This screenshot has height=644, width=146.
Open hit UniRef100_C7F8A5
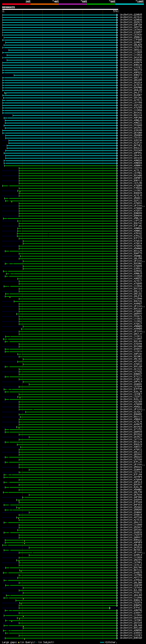[x=131, y=40]
